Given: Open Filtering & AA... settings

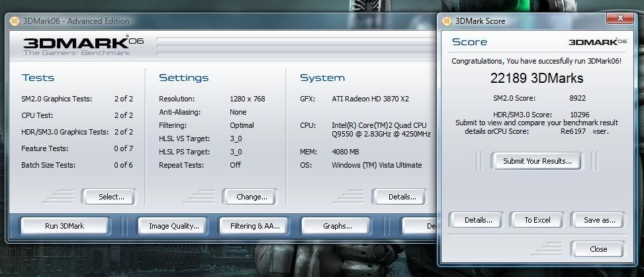Looking at the screenshot, I should click(253, 226).
